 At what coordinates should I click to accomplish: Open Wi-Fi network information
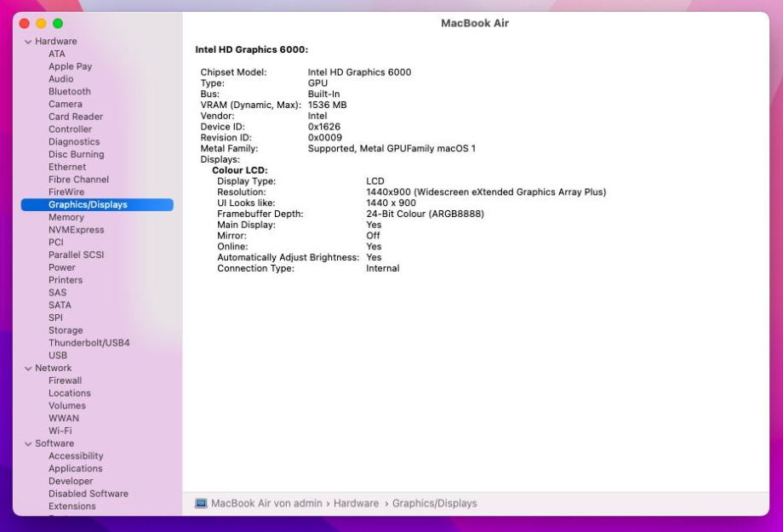pyautogui.click(x=60, y=431)
